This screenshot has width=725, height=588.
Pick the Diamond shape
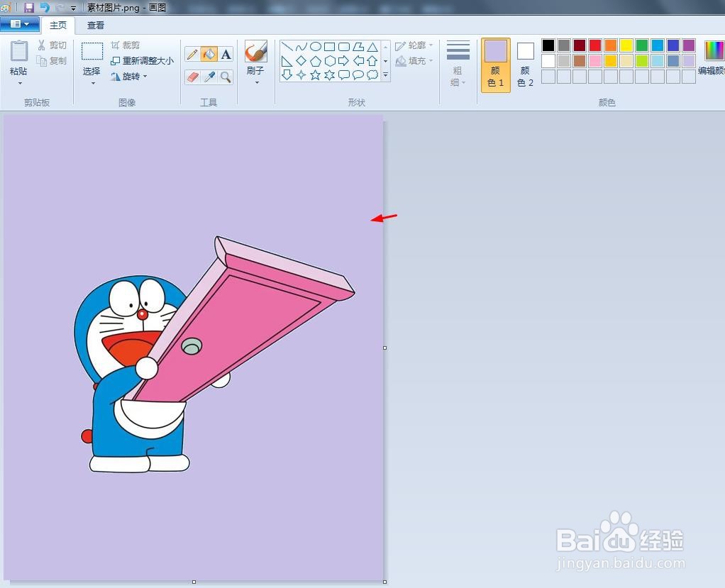tap(301, 60)
